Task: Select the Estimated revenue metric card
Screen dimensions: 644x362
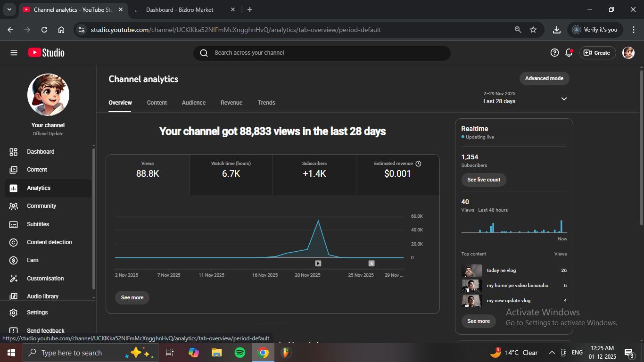Action: pos(397,174)
